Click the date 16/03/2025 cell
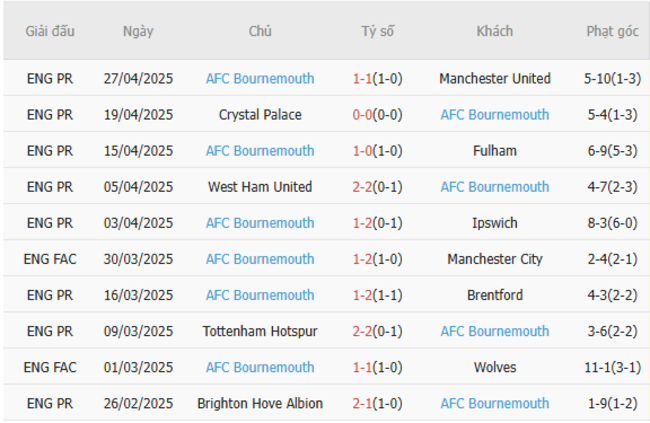The width and height of the screenshot is (650, 423). [x=138, y=295]
